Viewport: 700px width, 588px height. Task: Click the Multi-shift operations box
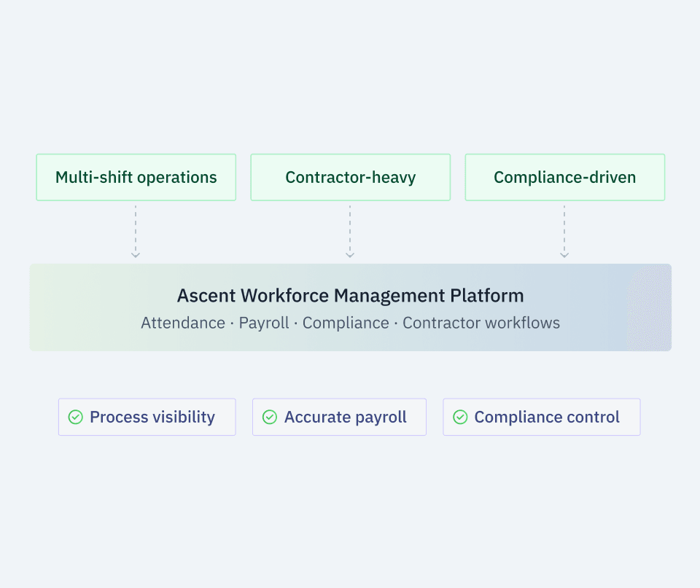136,177
